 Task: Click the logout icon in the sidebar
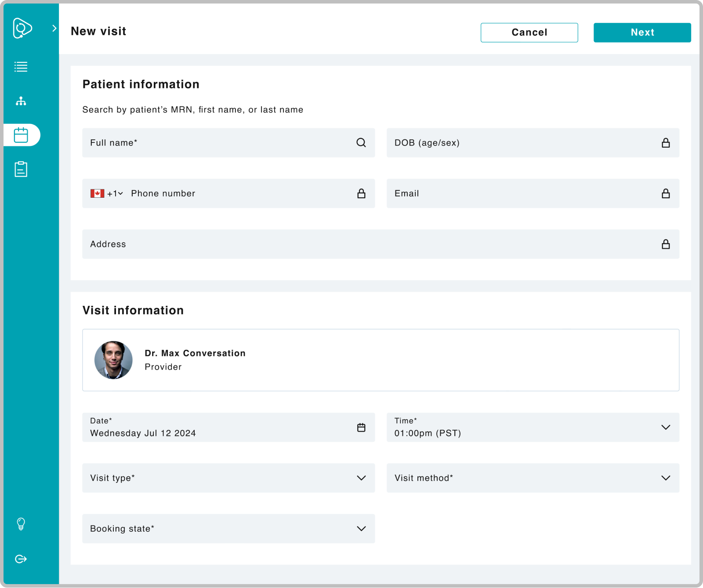[x=21, y=559]
